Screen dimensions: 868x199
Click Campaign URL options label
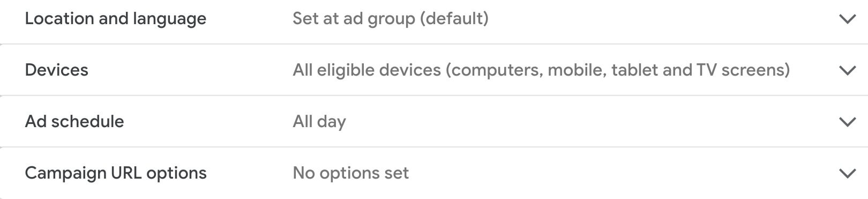coord(116,173)
